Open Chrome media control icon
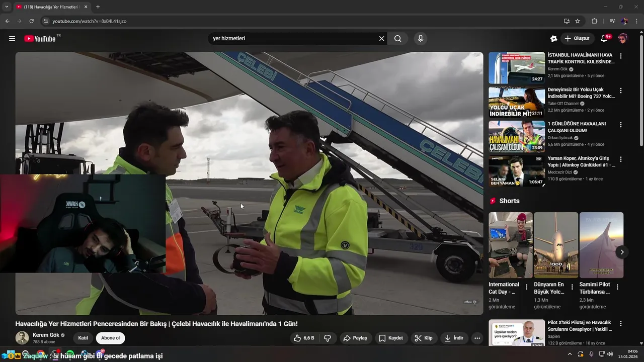Screen dimensions: 644x362 tap(612, 21)
